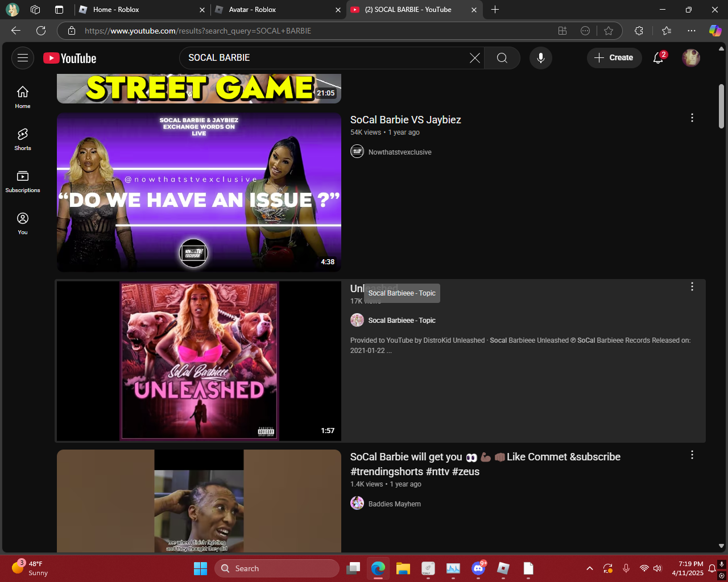
Task: Open the volume control in system tray
Action: tap(658, 568)
